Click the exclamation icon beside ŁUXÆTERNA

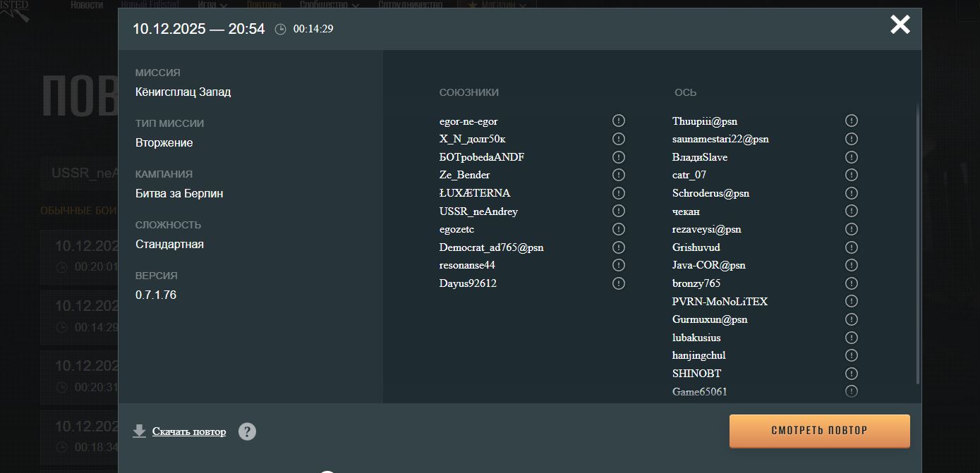point(619,193)
